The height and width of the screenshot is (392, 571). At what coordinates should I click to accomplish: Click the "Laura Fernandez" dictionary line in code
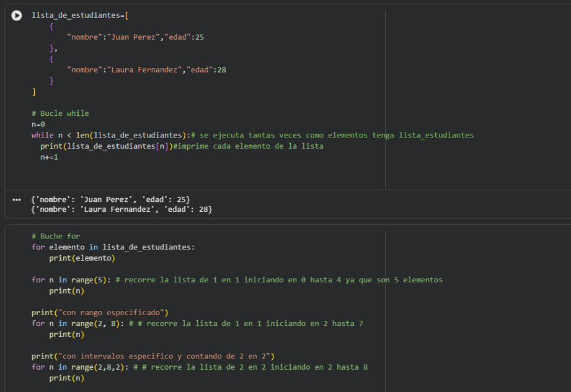pos(146,70)
